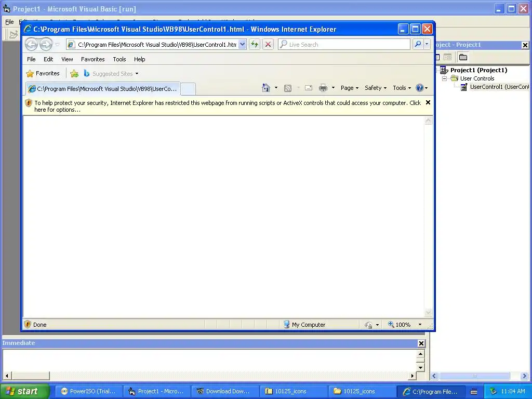Close the security information bar
Image resolution: width=532 pixels, height=399 pixels.
point(428,102)
